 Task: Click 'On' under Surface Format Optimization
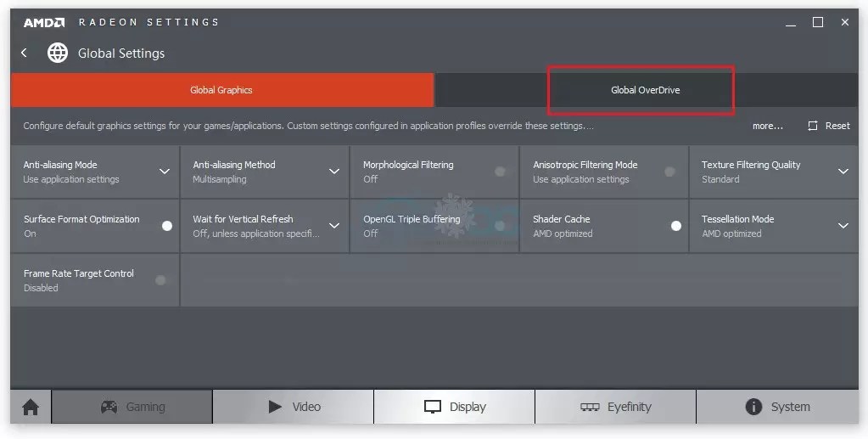click(30, 234)
